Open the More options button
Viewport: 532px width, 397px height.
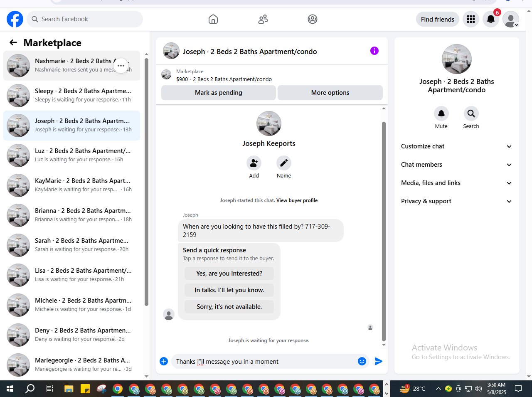[x=330, y=93]
